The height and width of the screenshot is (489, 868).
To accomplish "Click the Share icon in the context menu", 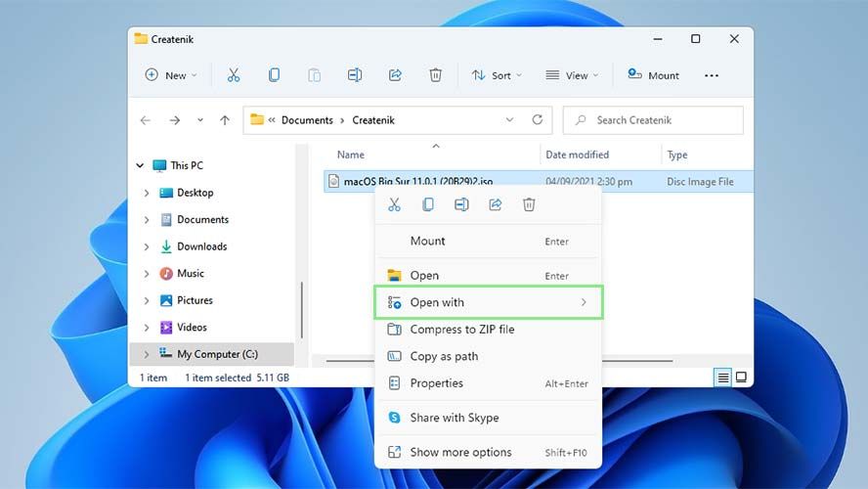I will [x=495, y=205].
